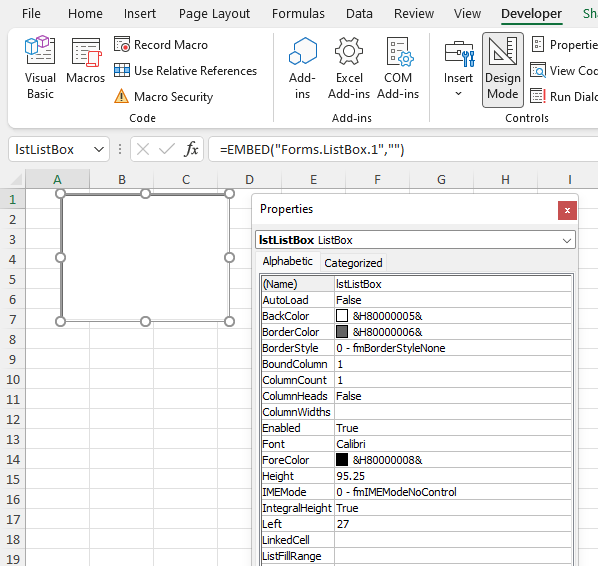Open the lstListBox object dropdown

(x=567, y=240)
